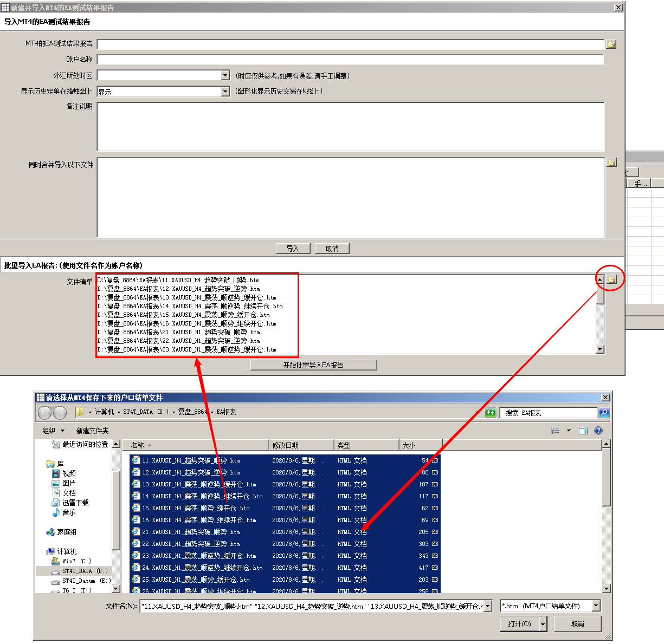
Task: Click the back navigation arrow in file dialog
Action: 45,413
